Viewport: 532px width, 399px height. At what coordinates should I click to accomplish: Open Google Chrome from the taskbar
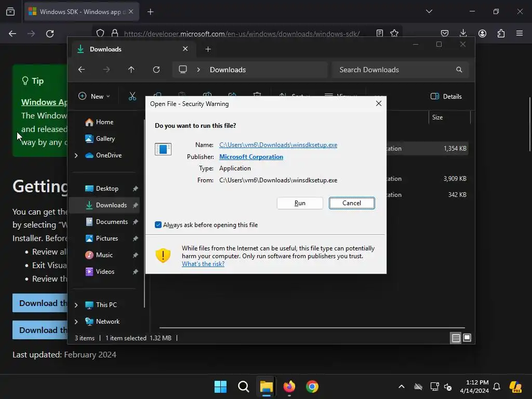point(312,387)
